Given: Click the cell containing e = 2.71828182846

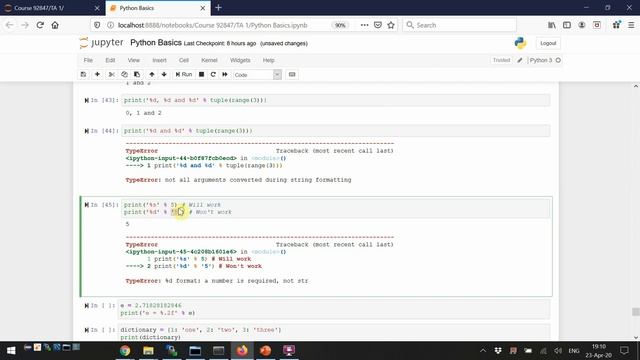Looking at the screenshot, I should pyautogui.click(x=334, y=309).
